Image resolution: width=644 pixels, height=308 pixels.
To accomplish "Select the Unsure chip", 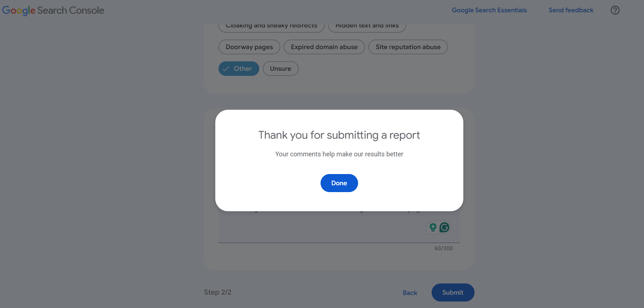I will tap(281, 69).
